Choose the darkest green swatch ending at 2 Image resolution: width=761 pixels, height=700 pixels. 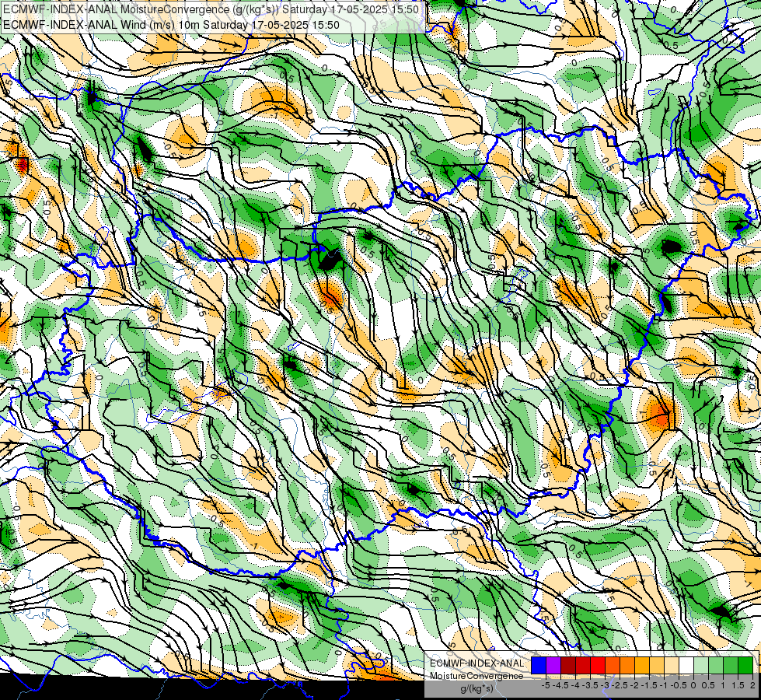[745, 666]
